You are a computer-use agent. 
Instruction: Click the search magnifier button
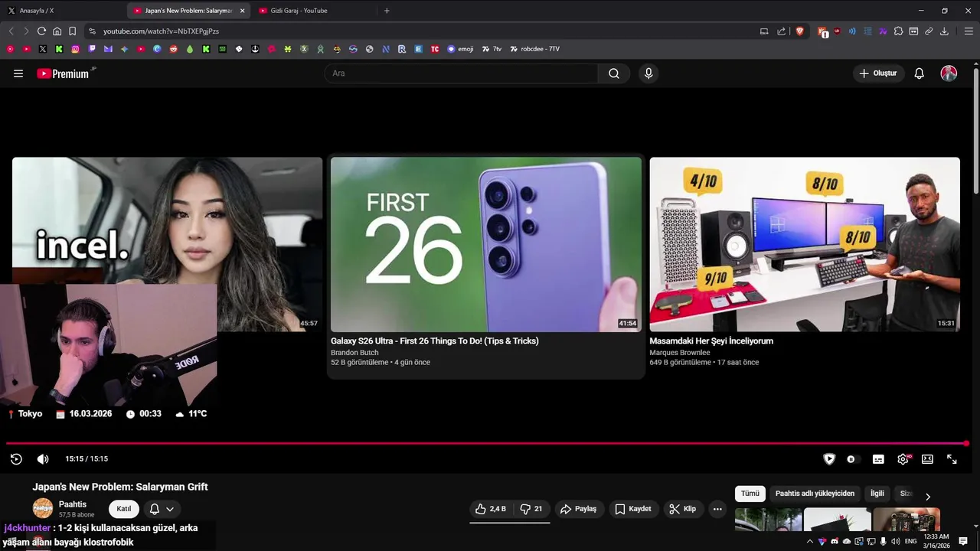tap(614, 73)
